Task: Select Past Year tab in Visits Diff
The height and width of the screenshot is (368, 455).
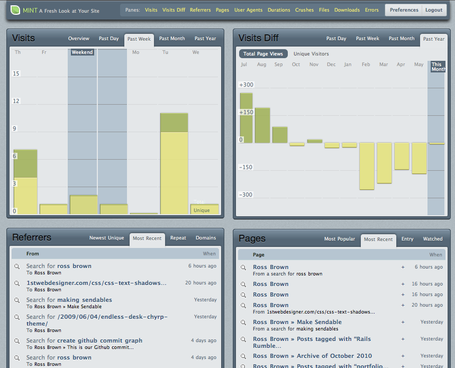Action: 434,39
